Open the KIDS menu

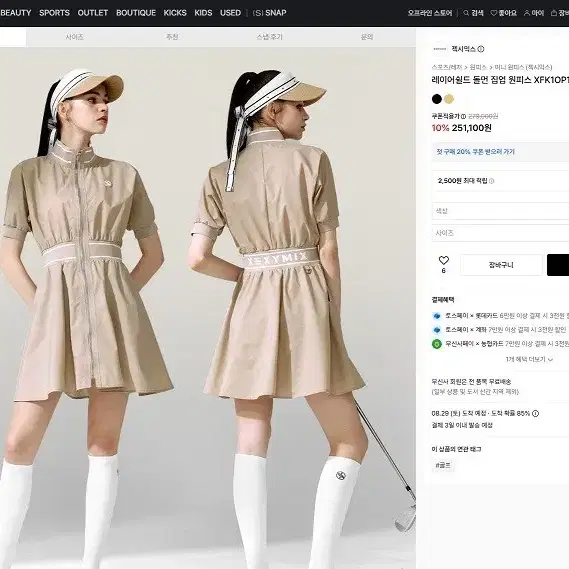point(203,13)
